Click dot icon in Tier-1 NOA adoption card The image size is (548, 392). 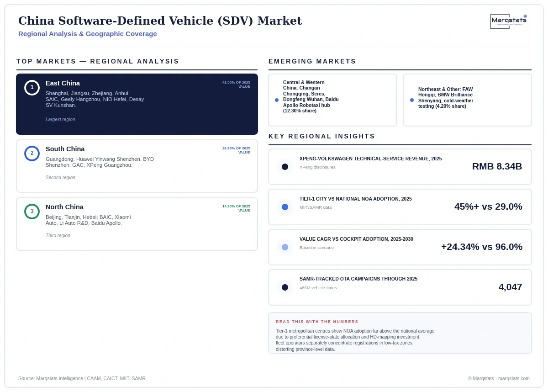[x=285, y=207]
